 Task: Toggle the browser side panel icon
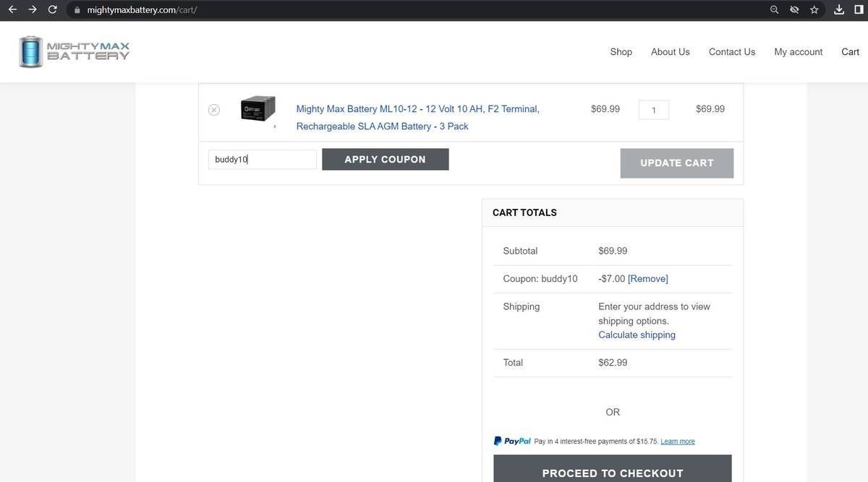coord(859,9)
